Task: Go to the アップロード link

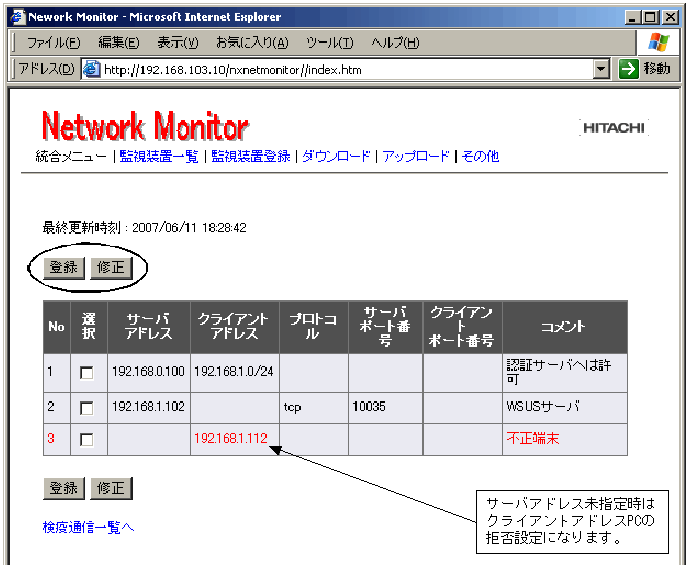Action: click(x=416, y=156)
